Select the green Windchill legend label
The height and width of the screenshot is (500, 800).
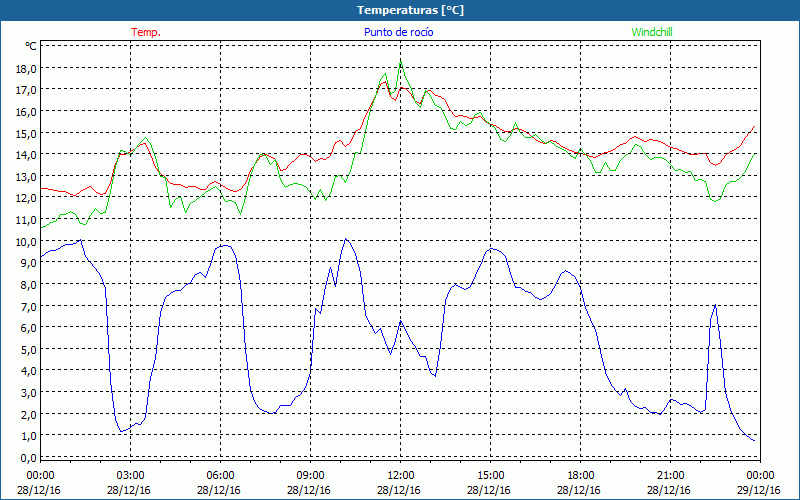tap(652, 32)
